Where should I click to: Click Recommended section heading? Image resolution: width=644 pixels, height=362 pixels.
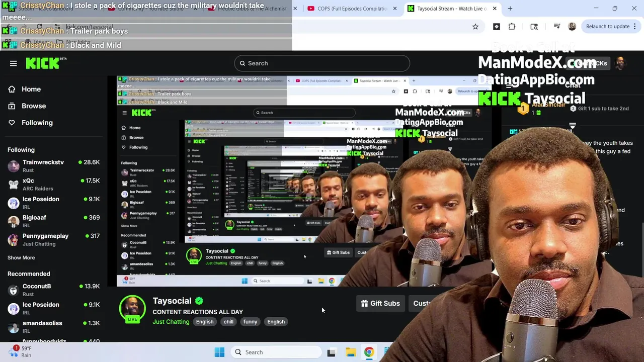(x=29, y=274)
